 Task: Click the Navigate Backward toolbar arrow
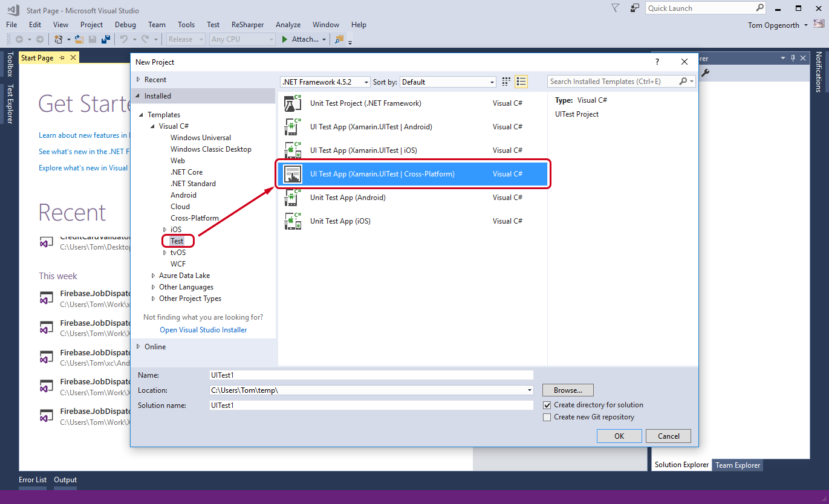click(x=19, y=39)
